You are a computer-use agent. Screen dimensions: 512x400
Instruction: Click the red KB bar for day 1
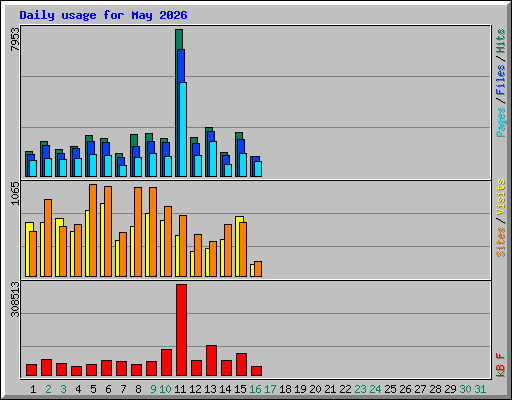click(32, 370)
